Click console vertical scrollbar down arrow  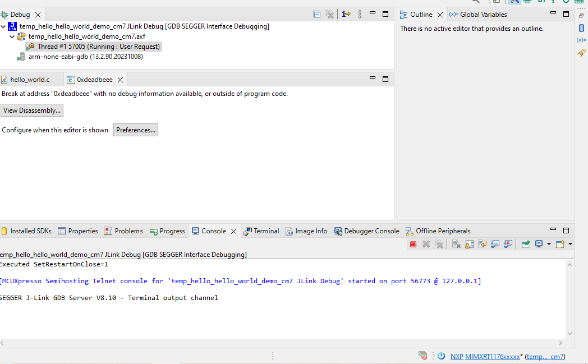[x=569, y=334]
